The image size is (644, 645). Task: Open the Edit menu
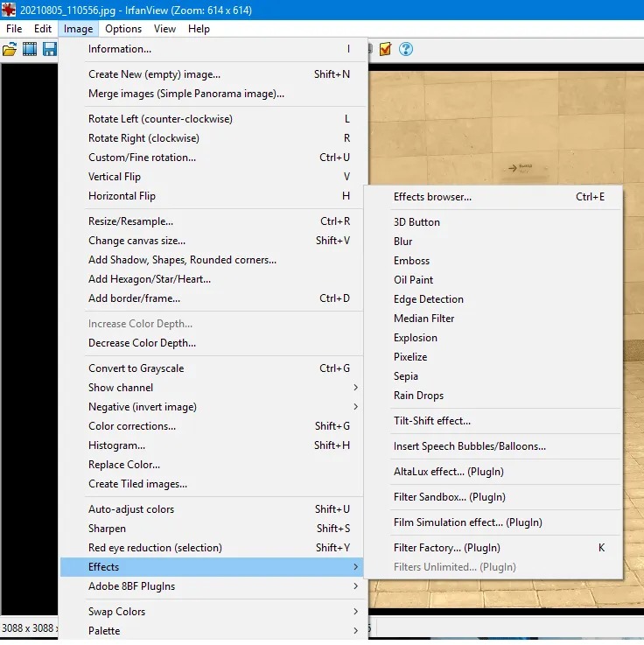(43, 29)
